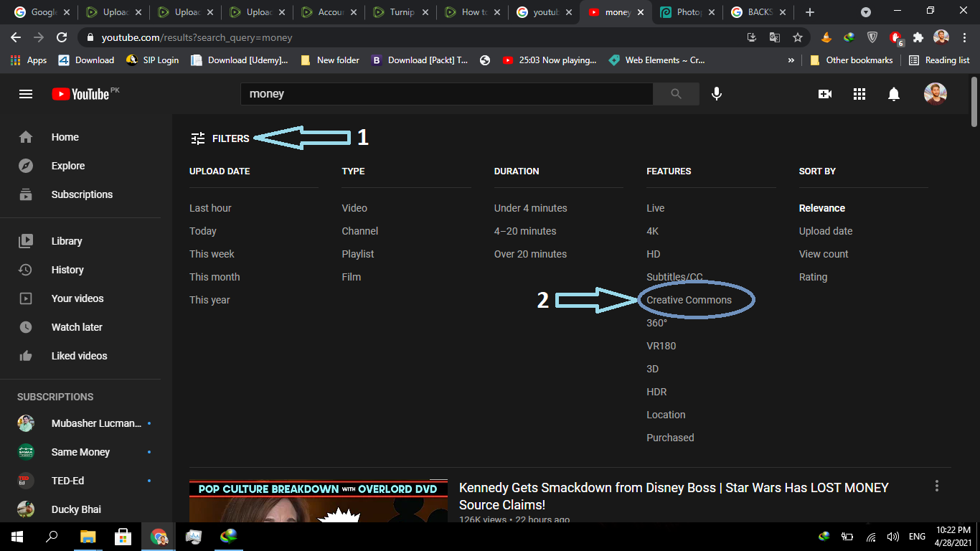The height and width of the screenshot is (551, 980).
Task: Click the Apps shortcut in bookmarks bar
Action: click(29, 60)
